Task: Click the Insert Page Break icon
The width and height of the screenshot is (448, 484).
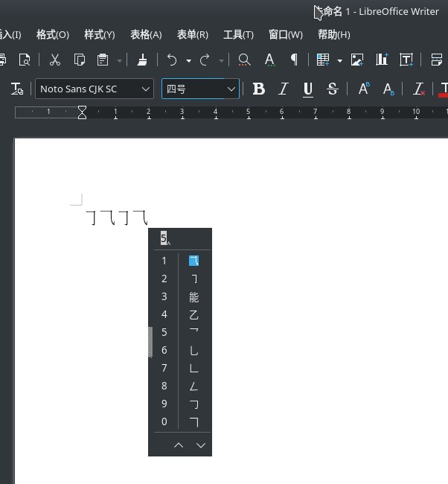Action: click(436, 60)
